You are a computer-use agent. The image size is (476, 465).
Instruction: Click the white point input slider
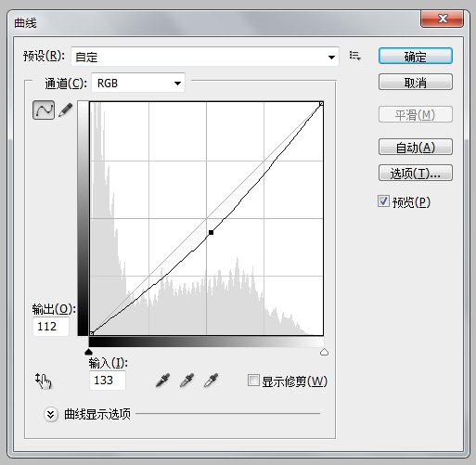point(324,352)
